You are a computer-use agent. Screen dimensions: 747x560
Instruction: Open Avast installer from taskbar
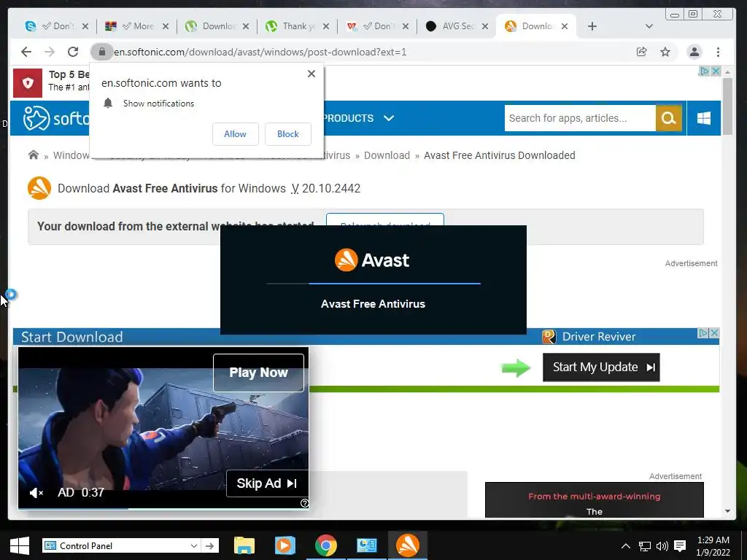tap(408, 545)
